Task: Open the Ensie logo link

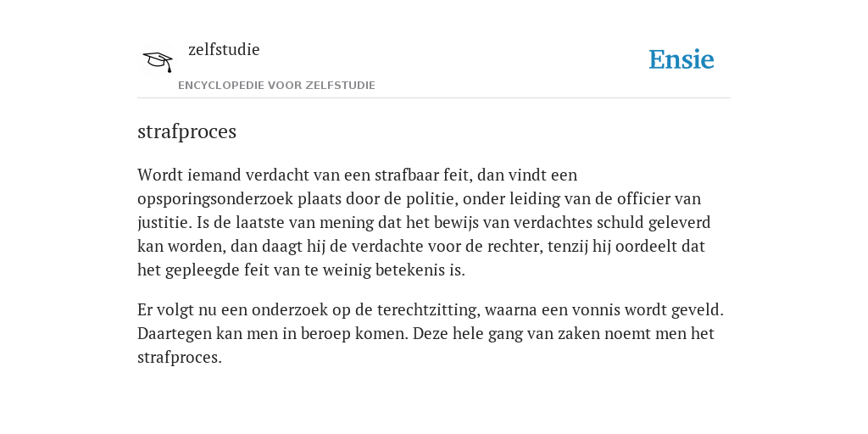Action: [x=682, y=59]
